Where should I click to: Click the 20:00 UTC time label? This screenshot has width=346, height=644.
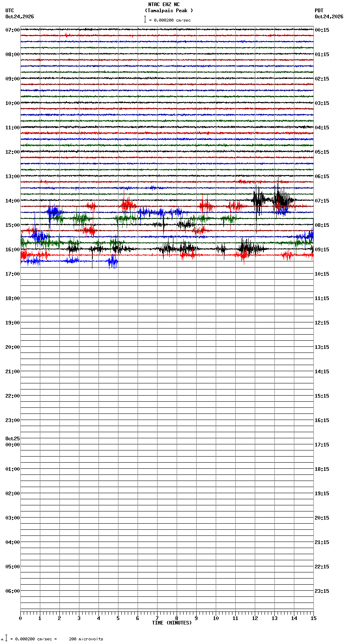click(13, 347)
